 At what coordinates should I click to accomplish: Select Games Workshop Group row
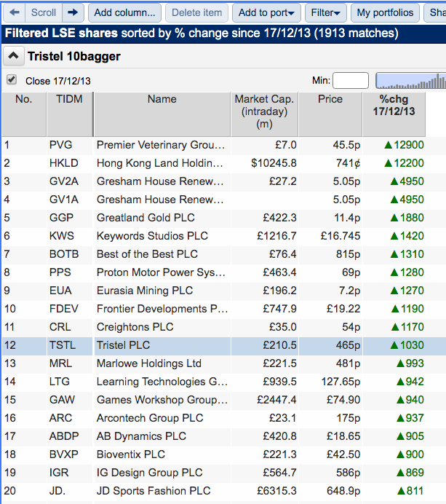pos(162,400)
